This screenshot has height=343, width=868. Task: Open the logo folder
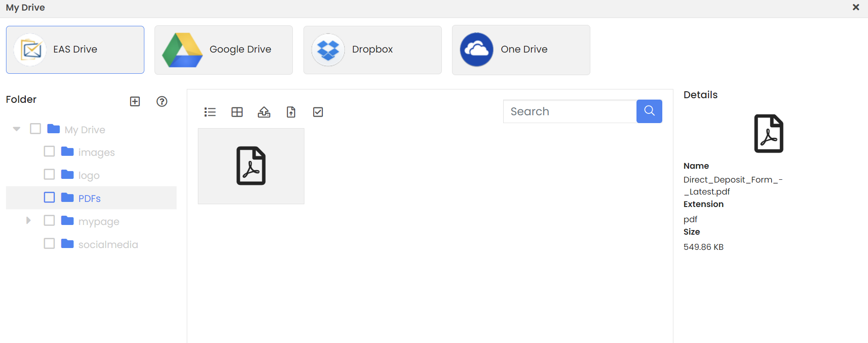click(89, 175)
